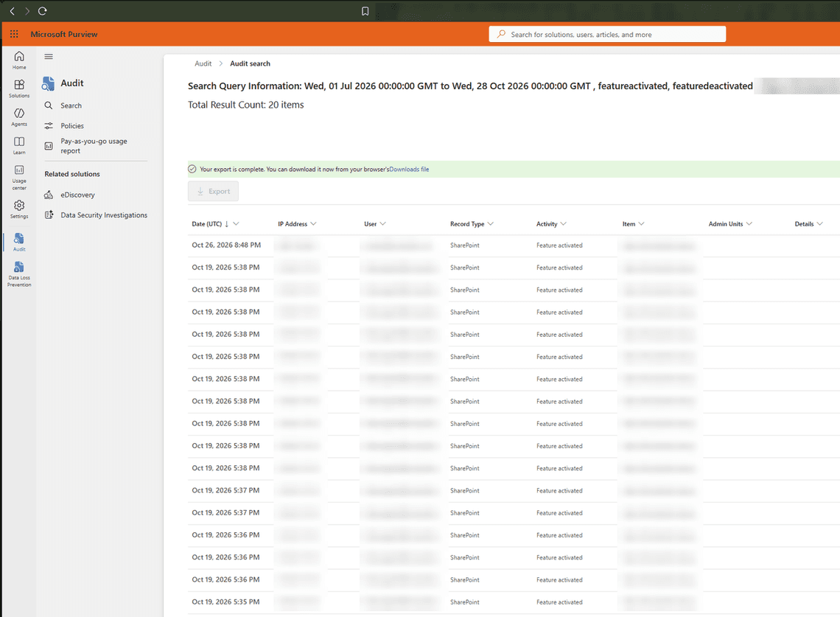Open the Downloads file link
The height and width of the screenshot is (617, 840).
click(409, 169)
